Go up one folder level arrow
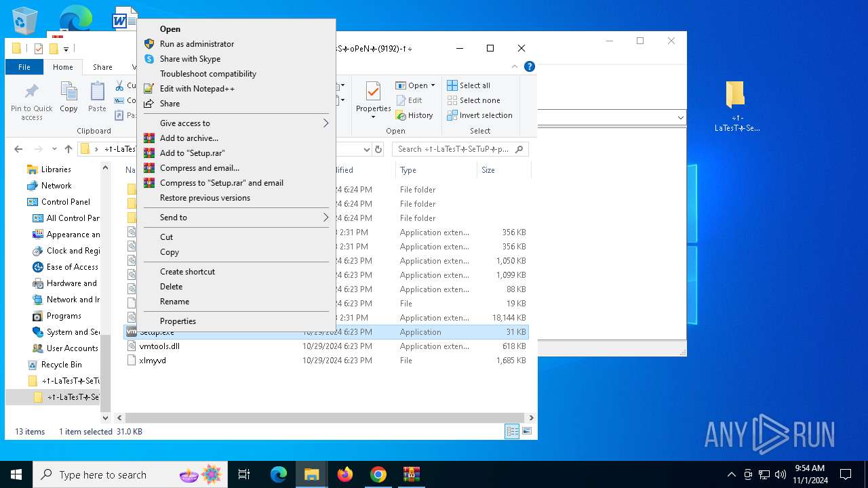868x488 pixels. coord(68,149)
